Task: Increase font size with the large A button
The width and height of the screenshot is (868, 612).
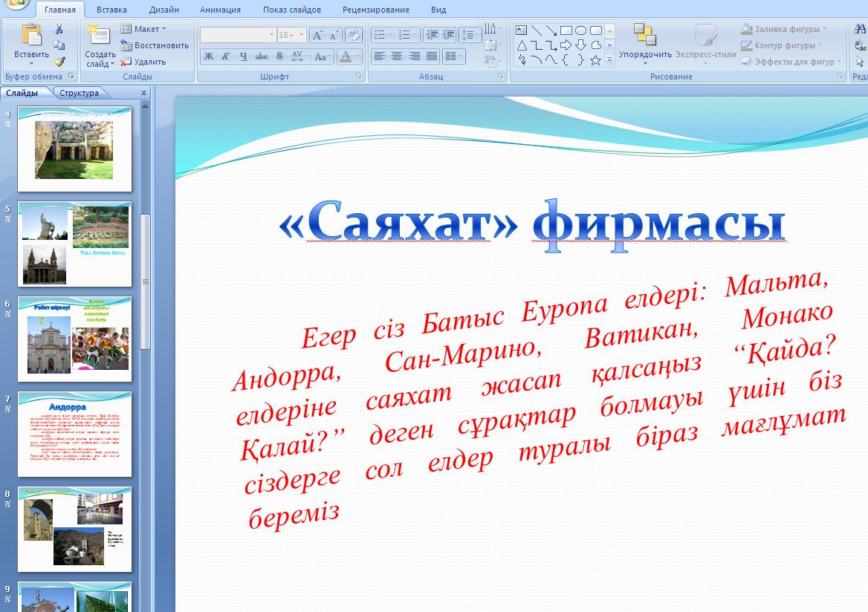Action: click(317, 35)
